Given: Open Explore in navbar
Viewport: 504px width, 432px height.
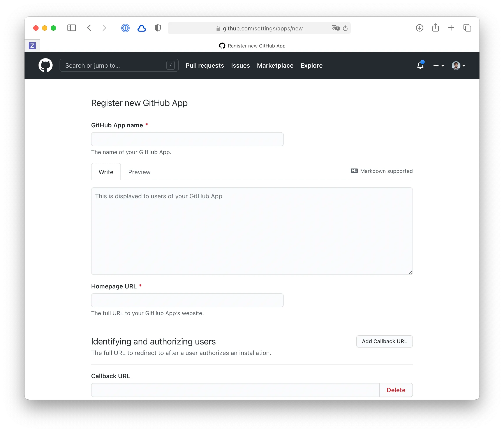Looking at the screenshot, I should (x=311, y=65).
